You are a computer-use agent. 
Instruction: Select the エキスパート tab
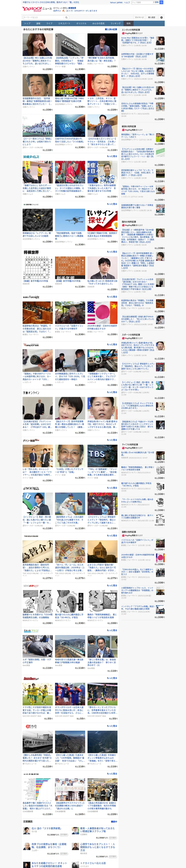pos(64,24)
